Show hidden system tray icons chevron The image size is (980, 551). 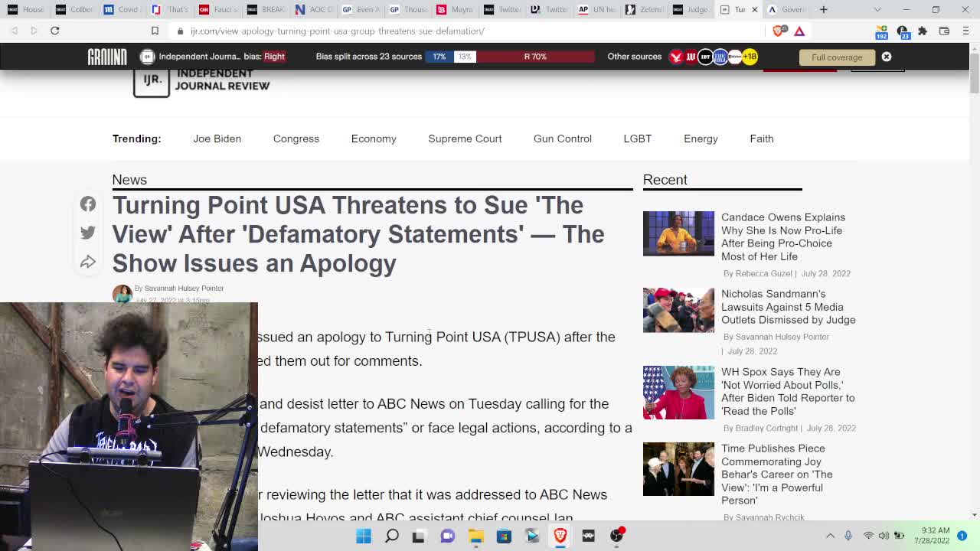[x=830, y=536]
